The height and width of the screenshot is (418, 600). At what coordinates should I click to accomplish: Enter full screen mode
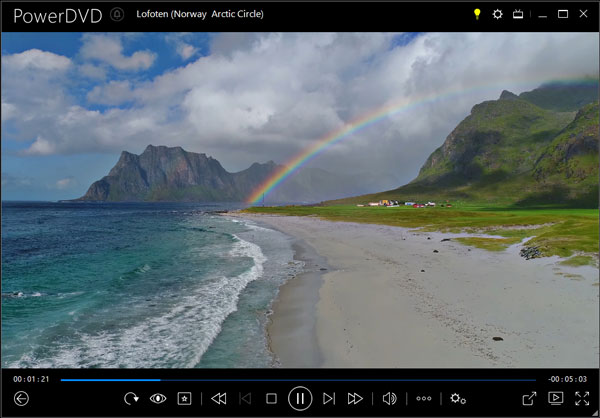click(582, 398)
